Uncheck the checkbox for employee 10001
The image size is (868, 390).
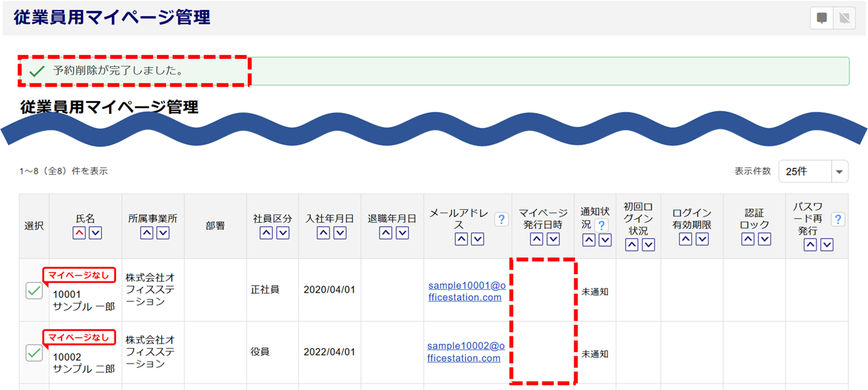tap(34, 290)
